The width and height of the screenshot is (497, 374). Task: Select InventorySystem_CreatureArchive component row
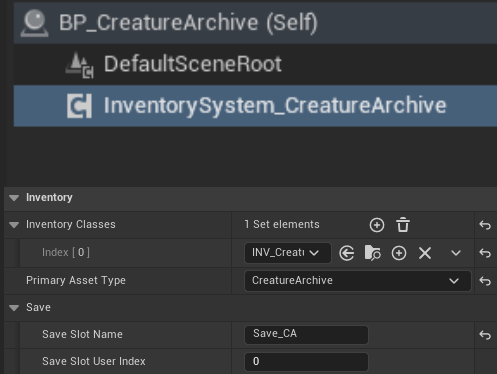coord(255,106)
